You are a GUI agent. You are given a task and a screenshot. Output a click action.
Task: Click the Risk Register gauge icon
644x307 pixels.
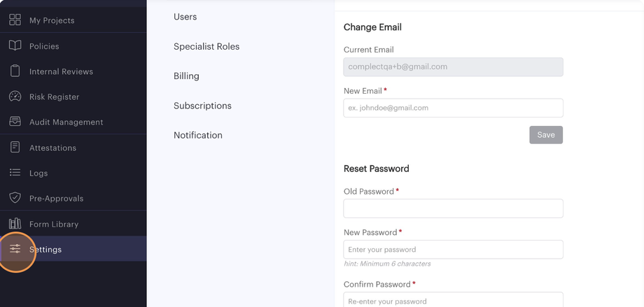[15, 97]
